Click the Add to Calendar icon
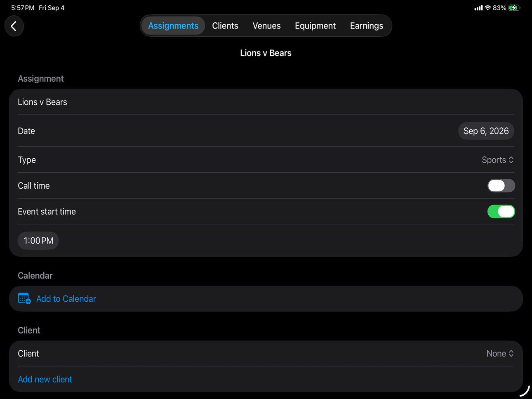This screenshot has width=532, height=399. click(24, 298)
